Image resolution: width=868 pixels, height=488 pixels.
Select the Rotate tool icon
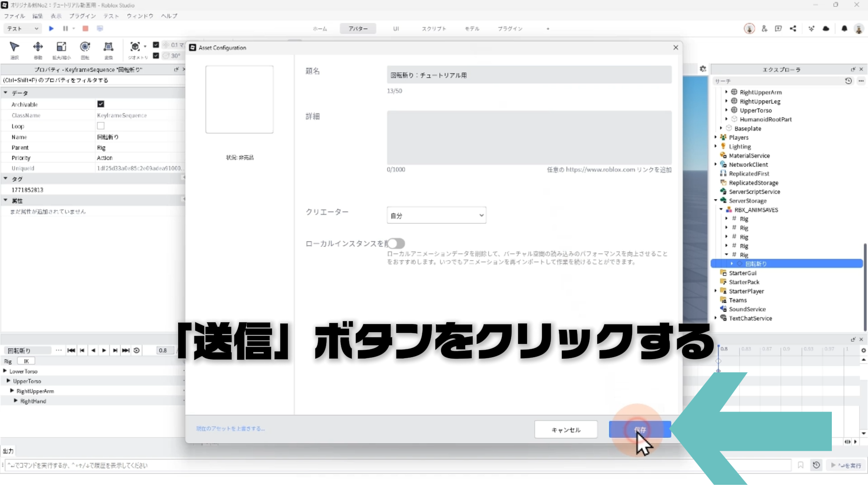[x=85, y=47]
